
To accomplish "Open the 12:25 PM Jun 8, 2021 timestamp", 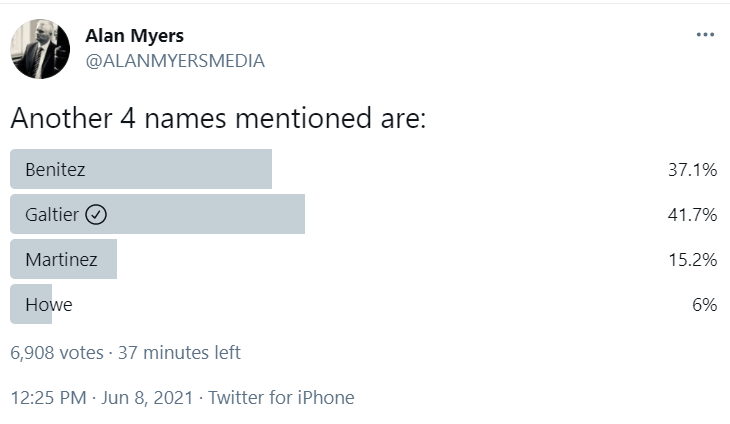I will (x=101, y=398).
